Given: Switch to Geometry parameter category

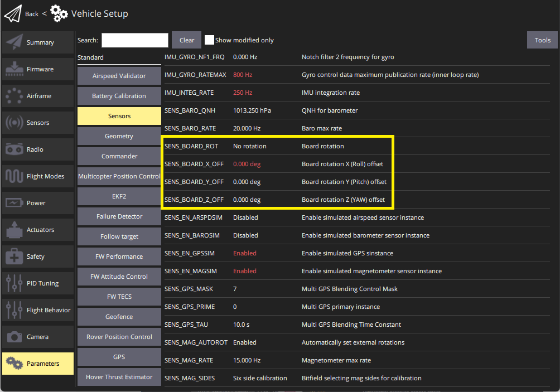Looking at the screenshot, I should tap(119, 136).
